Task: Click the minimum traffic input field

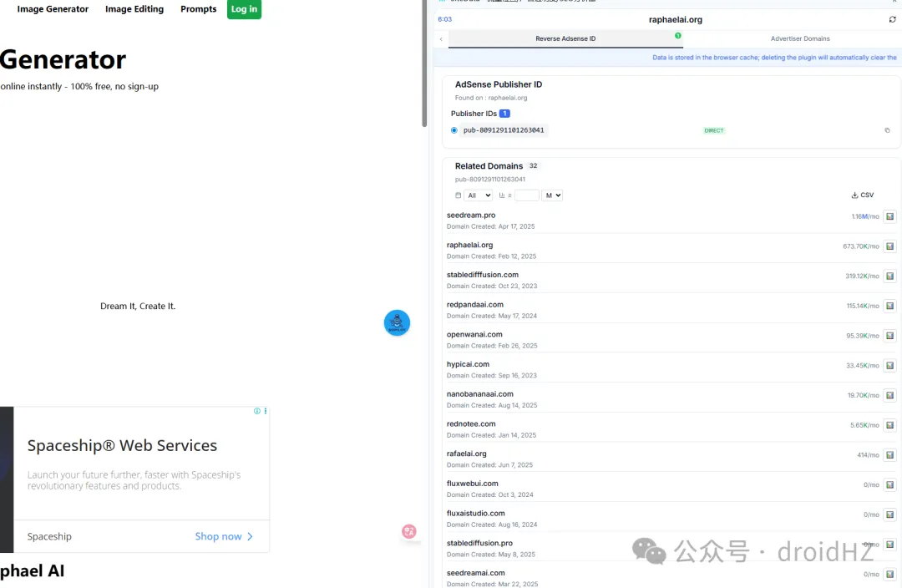Action: click(x=526, y=195)
